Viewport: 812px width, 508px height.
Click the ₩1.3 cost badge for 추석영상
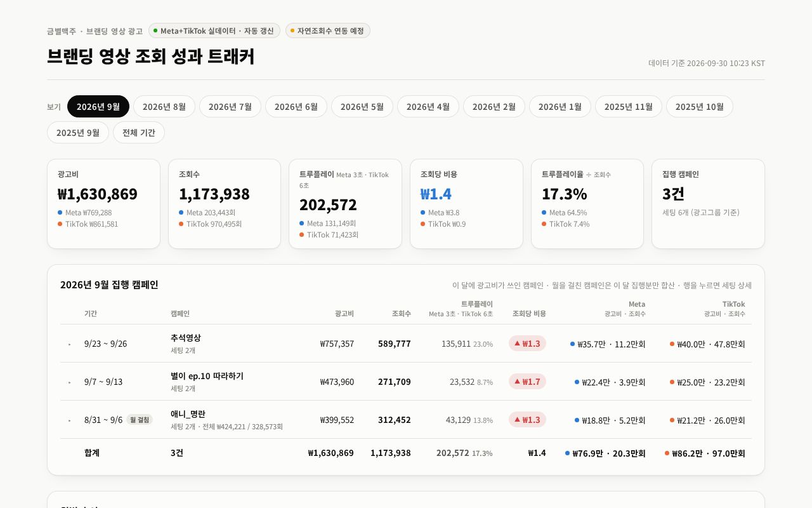pos(527,344)
